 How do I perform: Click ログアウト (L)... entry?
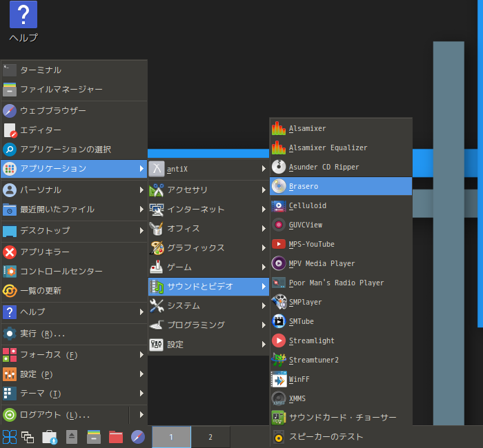click(x=65, y=415)
